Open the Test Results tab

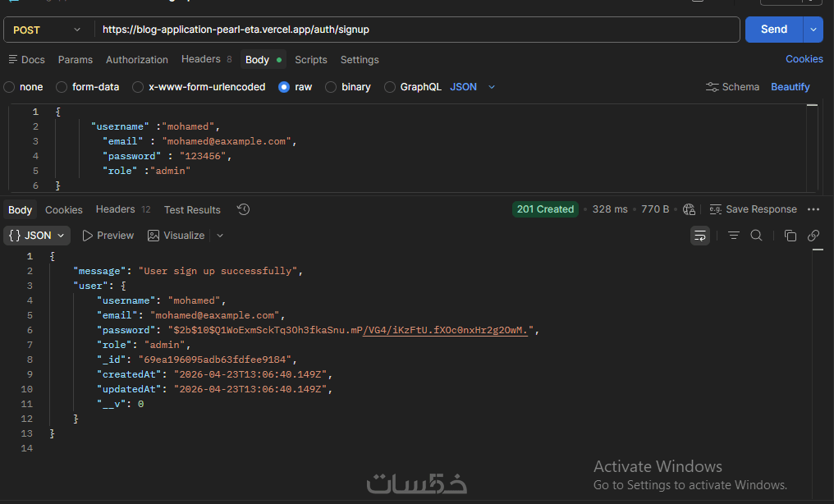[x=192, y=209]
